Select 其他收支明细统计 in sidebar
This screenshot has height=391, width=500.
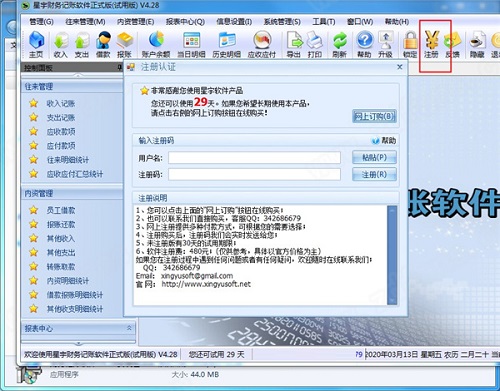[75, 309]
